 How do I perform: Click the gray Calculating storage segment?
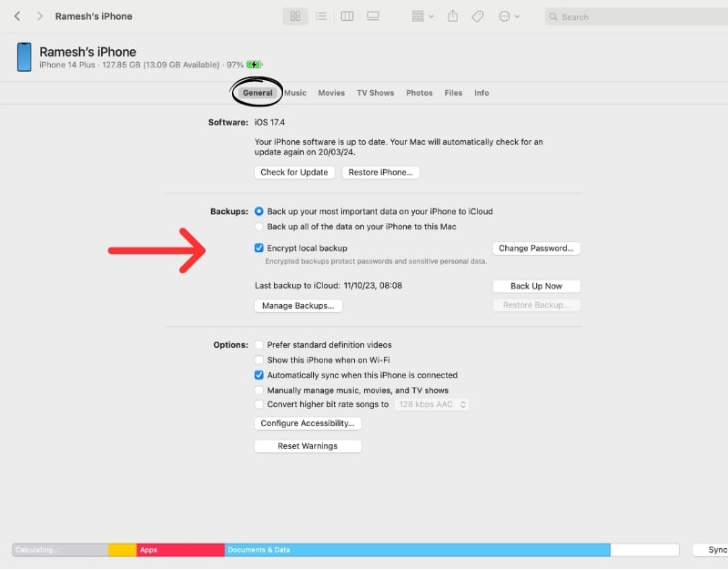click(x=60, y=550)
